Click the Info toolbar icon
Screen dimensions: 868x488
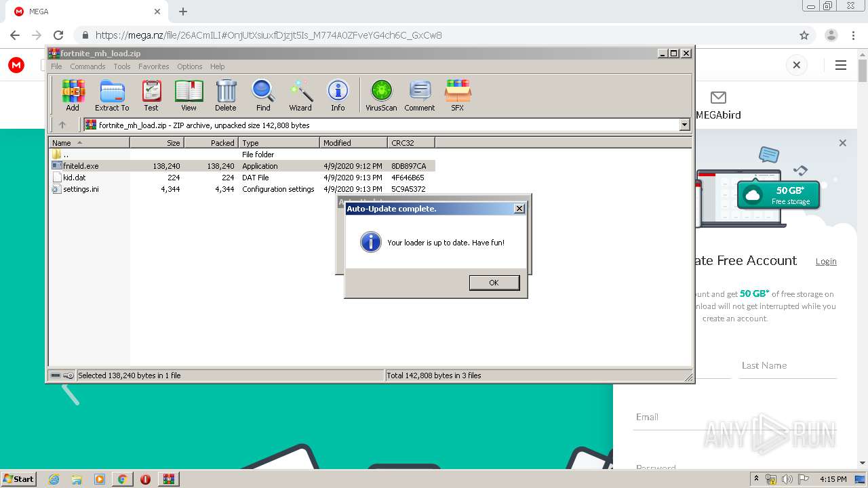338,95
